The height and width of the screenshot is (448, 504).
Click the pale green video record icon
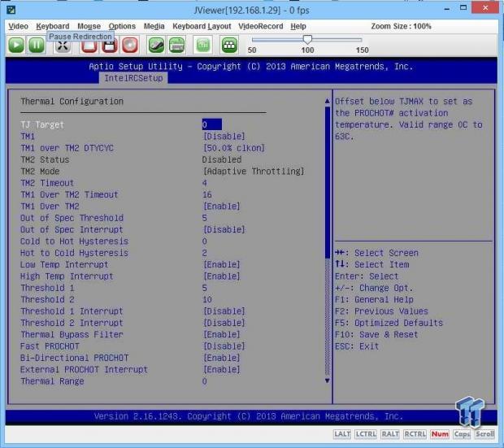point(203,45)
